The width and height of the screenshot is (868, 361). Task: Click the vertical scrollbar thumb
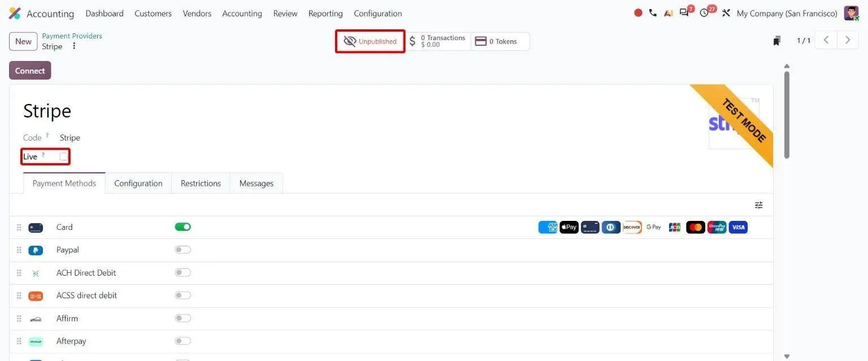point(787,115)
